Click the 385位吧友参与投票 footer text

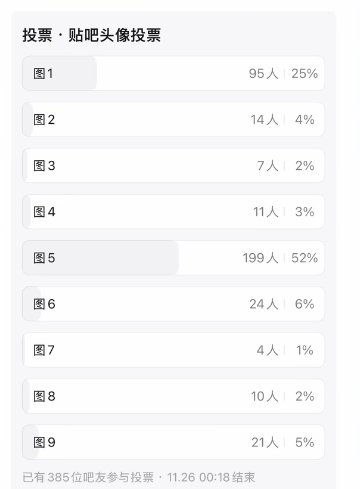point(88,477)
